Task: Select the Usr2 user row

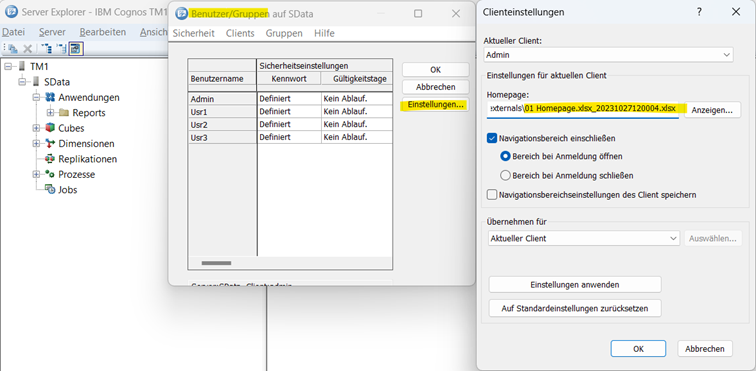Action: point(222,124)
